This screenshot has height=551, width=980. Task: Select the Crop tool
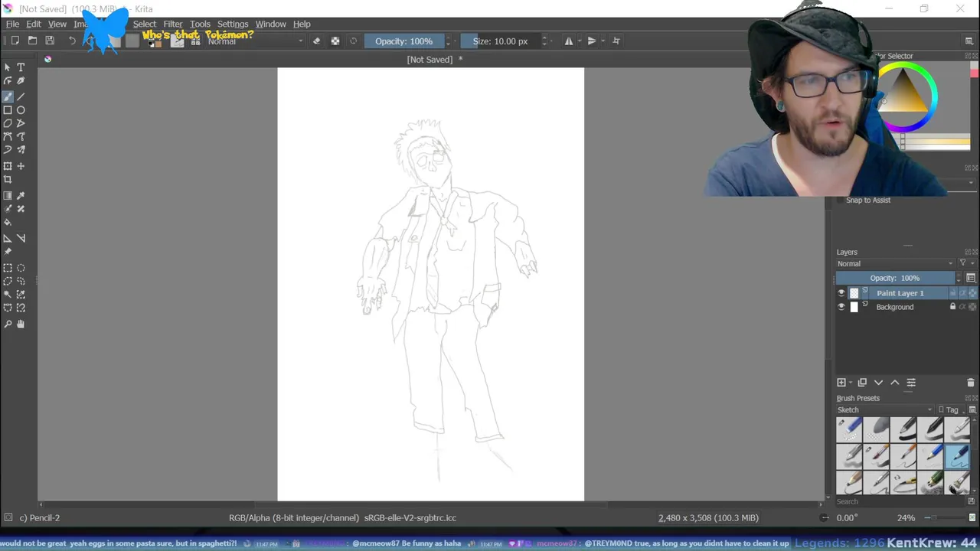click(8, 180)
